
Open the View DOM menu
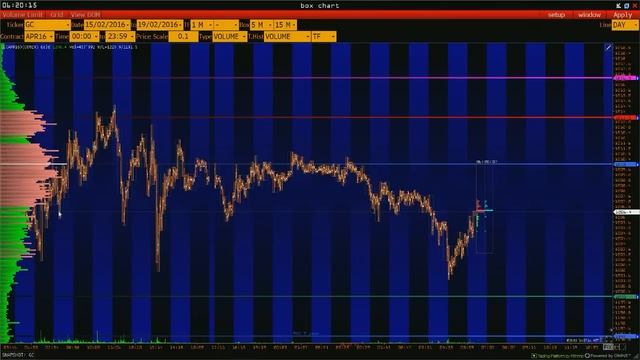85,15
